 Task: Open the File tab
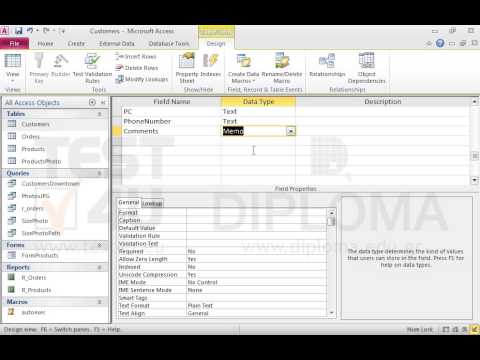click(14, 44)
